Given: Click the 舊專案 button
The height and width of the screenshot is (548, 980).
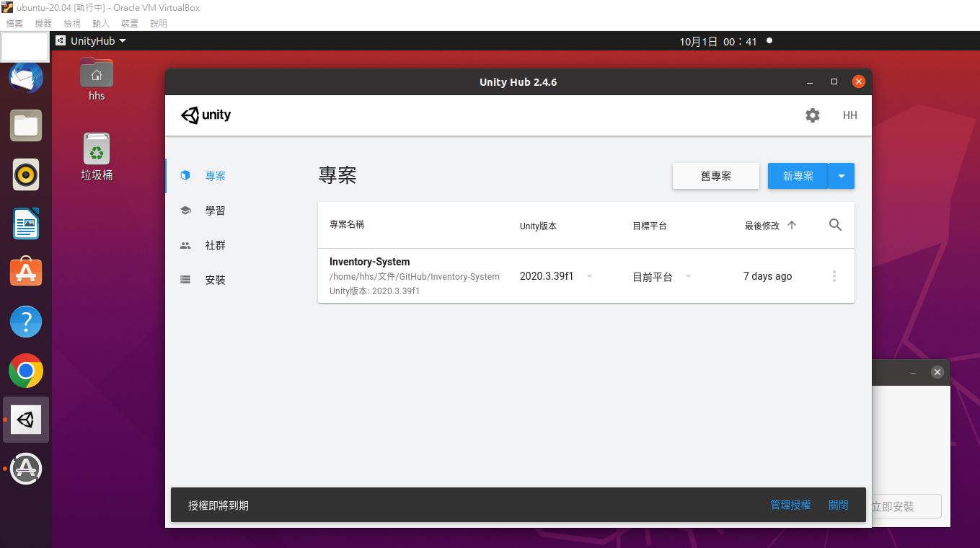Looking at the screenshot, I should click(716, 176).
